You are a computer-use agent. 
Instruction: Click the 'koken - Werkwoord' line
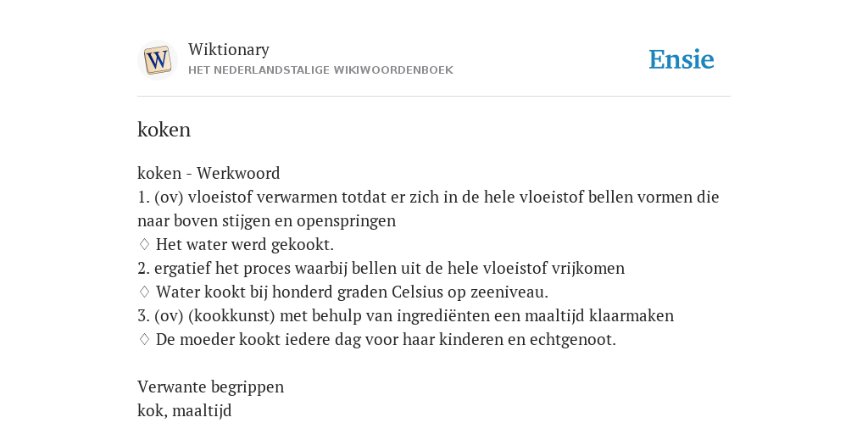click(209, 173)
